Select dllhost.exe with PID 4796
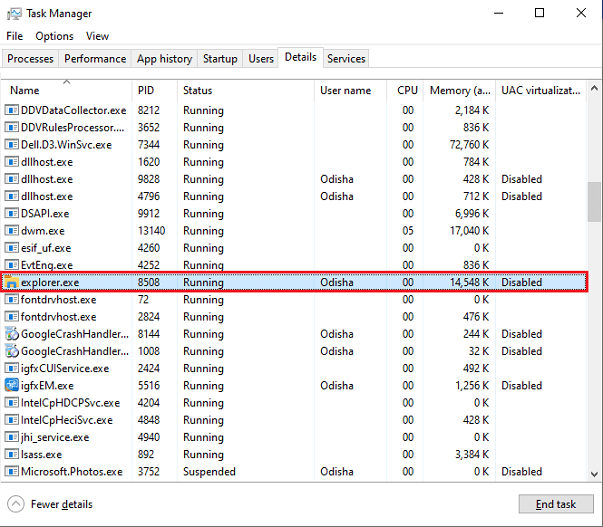The image size is (603, 527). click(x=47, y=196)
